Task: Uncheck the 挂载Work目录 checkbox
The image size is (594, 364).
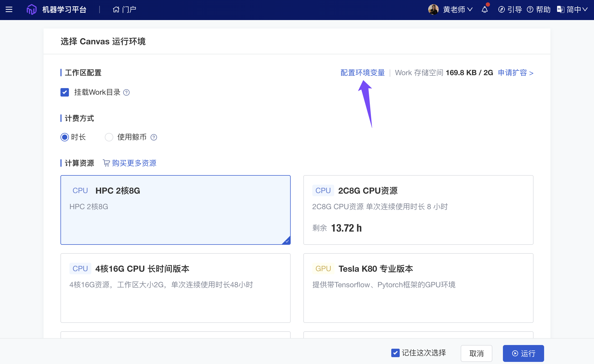Action: click(65, 92)
